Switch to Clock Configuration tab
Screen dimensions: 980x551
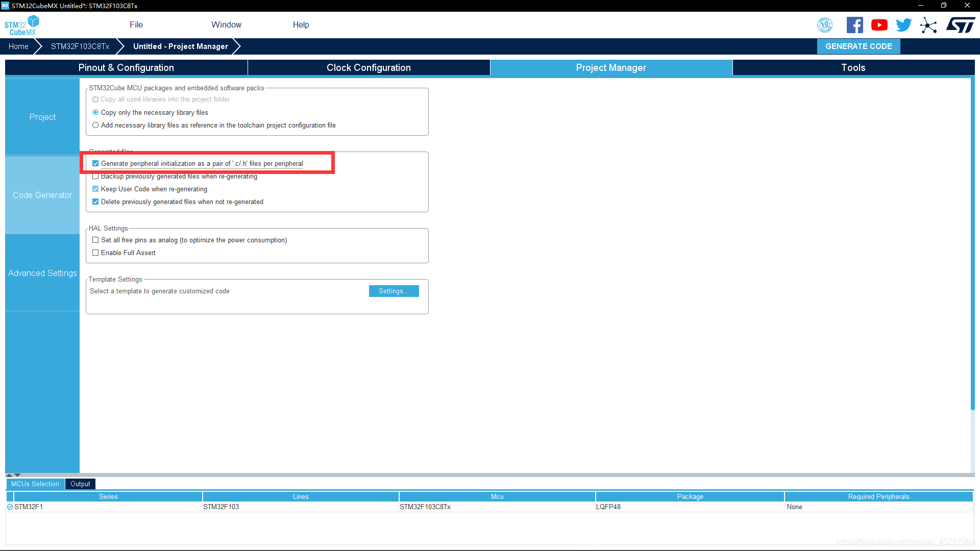pos(369,67)
